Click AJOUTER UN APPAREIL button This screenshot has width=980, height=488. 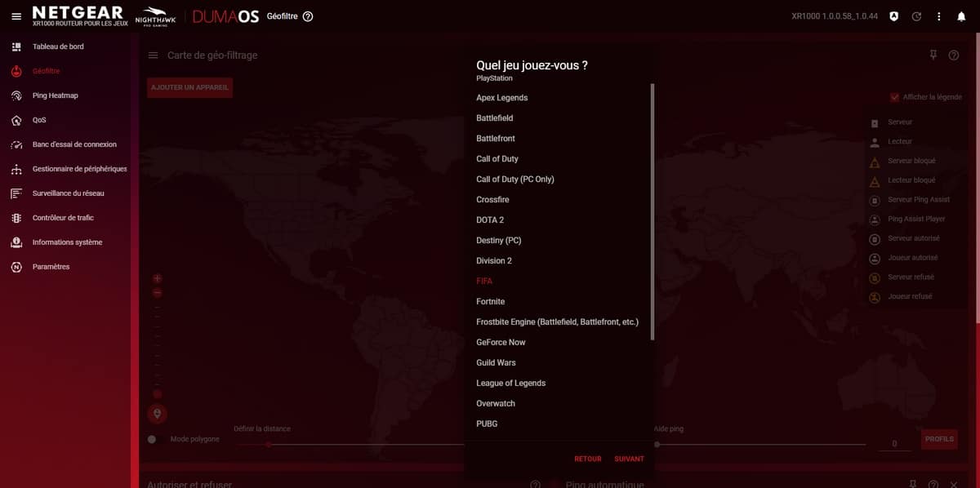point(189,87)
